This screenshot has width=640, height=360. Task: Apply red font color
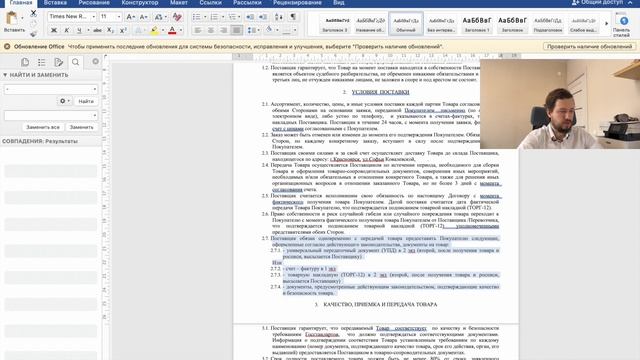[x=172, y=30]
